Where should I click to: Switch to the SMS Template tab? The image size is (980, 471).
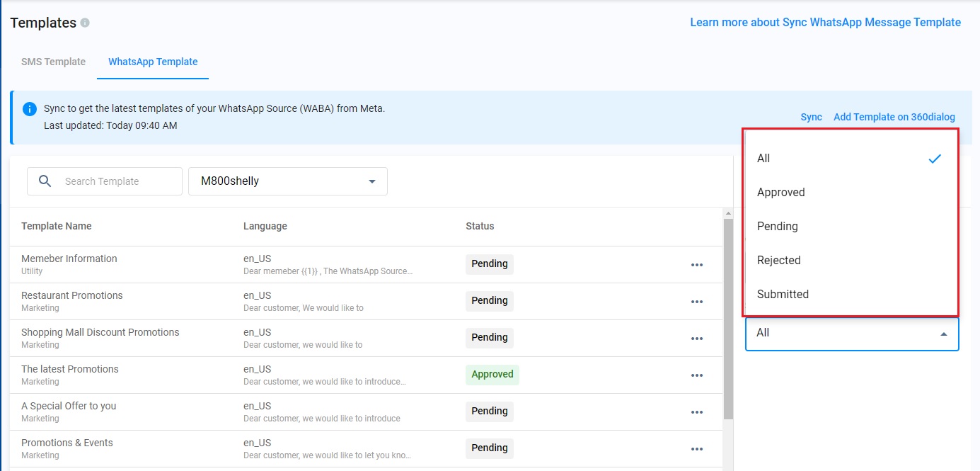click(54, 62)
